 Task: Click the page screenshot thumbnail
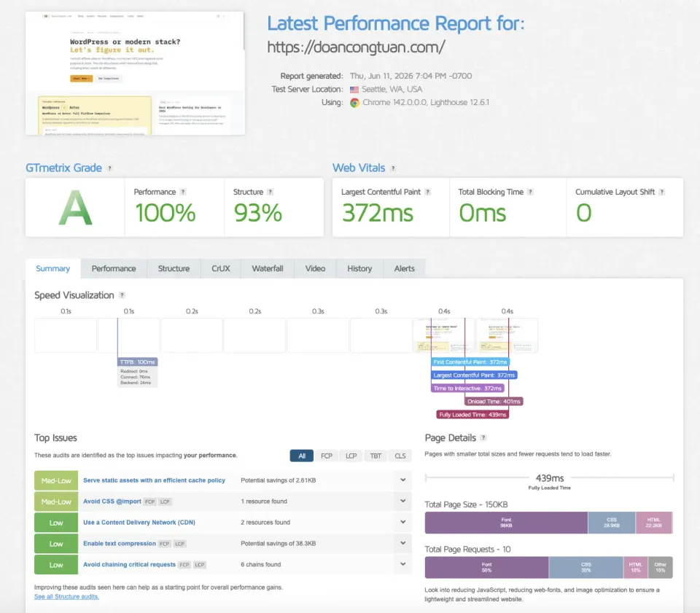click(135, 73)
